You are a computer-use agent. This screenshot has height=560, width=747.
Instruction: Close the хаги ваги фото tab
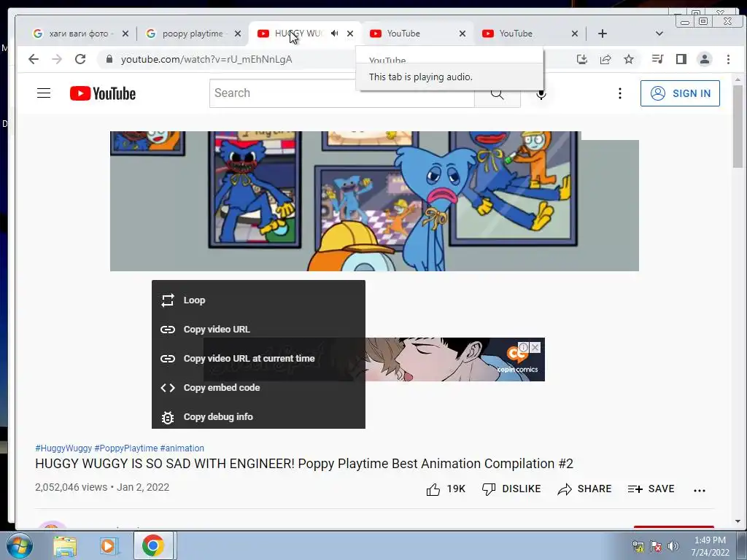click(x=125, y=34)
